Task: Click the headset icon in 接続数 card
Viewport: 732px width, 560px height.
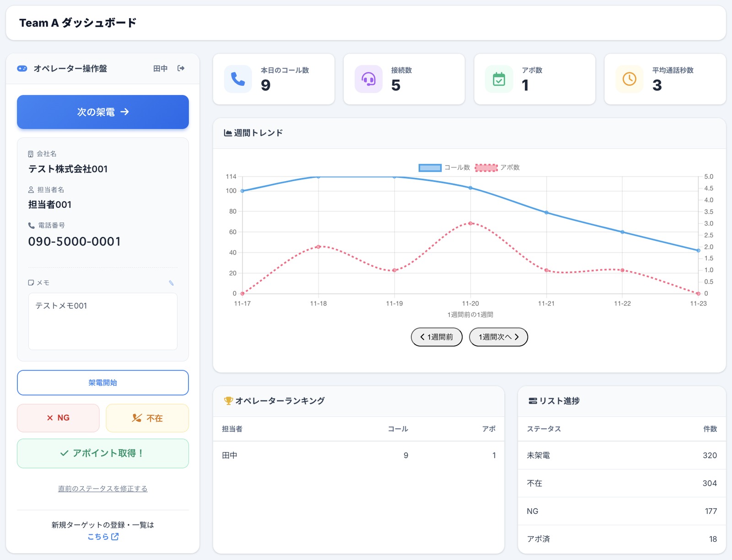Action: [368, 79]
